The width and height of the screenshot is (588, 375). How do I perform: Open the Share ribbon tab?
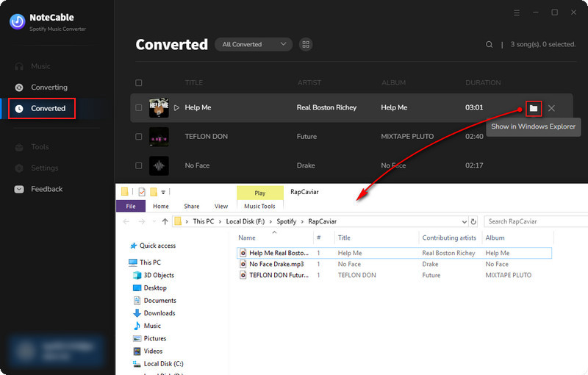coord(192,206)
